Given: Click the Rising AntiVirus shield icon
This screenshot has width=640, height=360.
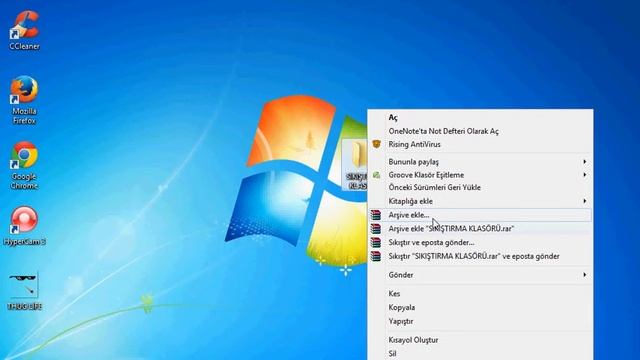Looking at the screenshot, I should click(x=376, y=144).
